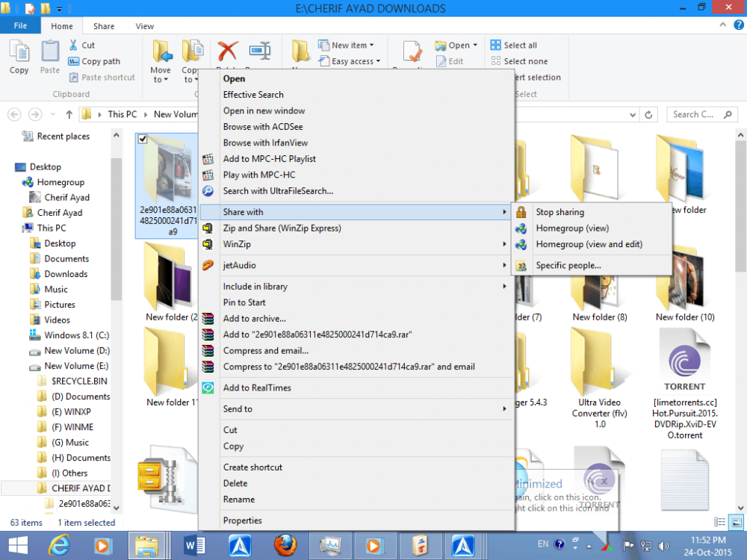Click the volume icon in the system tray
This screenshot has width=747, height=560.
(664, 546)
